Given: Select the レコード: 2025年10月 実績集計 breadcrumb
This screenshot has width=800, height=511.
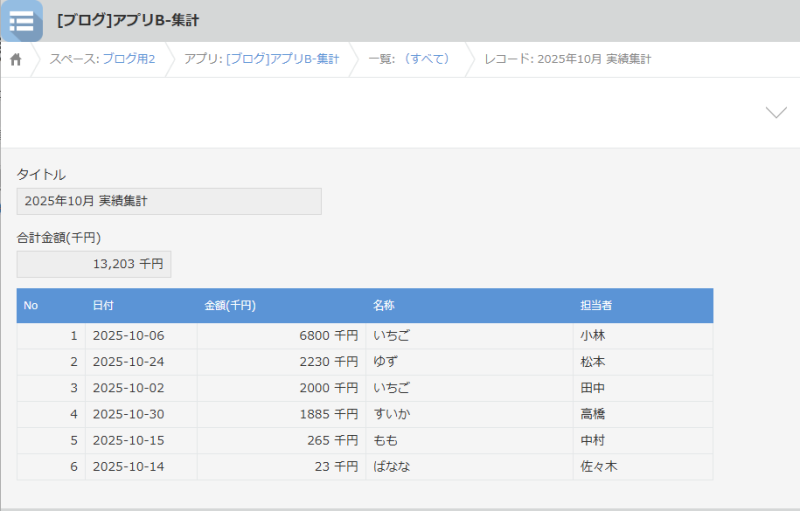Looking at the screenshot, I should 567,60.
